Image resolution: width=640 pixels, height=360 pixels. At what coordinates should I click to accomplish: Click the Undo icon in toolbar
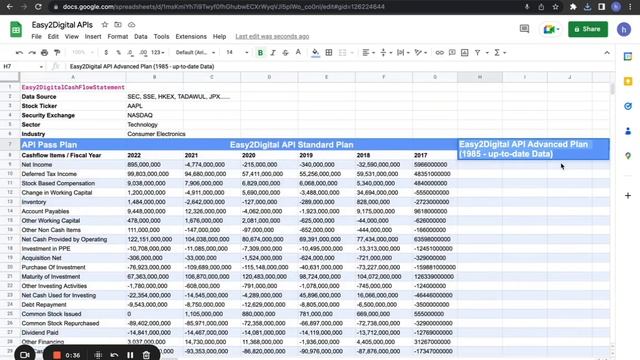tap(19, 53)
